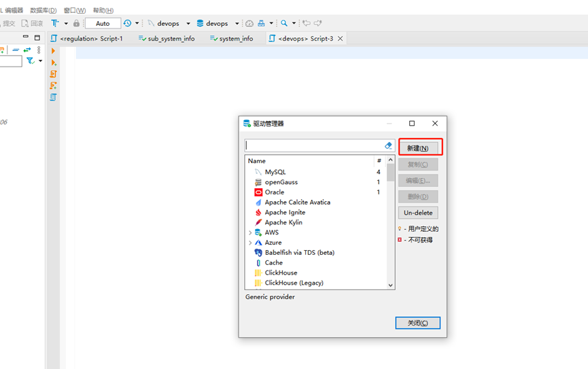Close the <devops> Script-3 tab
Screen dimensions: 588x369
click(340, 38)
